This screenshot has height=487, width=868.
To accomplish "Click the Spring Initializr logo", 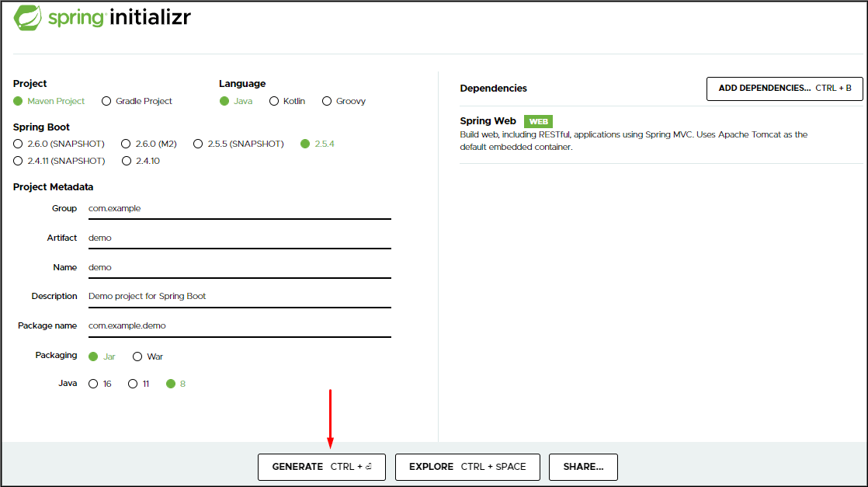I will tap(102, 18).
